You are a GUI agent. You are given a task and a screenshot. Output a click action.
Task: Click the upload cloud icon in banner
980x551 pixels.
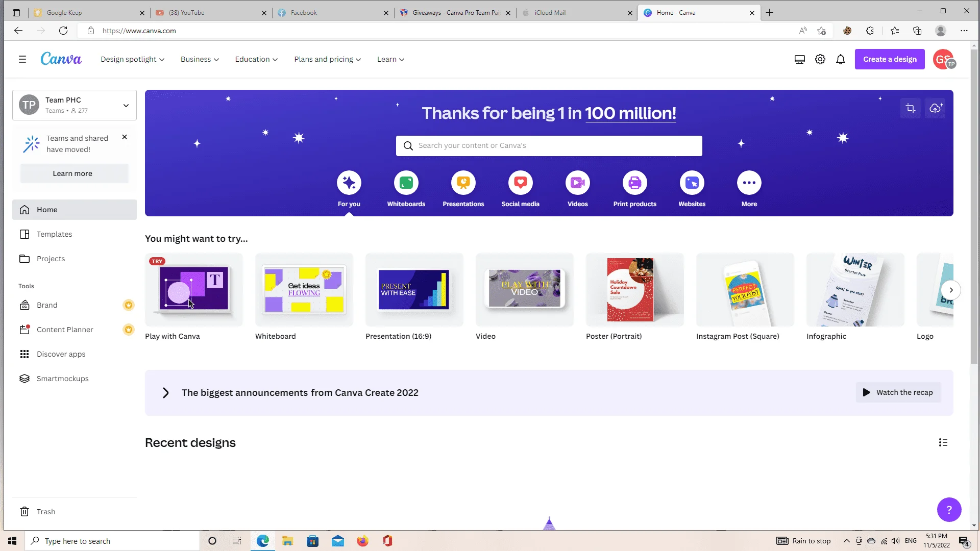pos(936,108)
